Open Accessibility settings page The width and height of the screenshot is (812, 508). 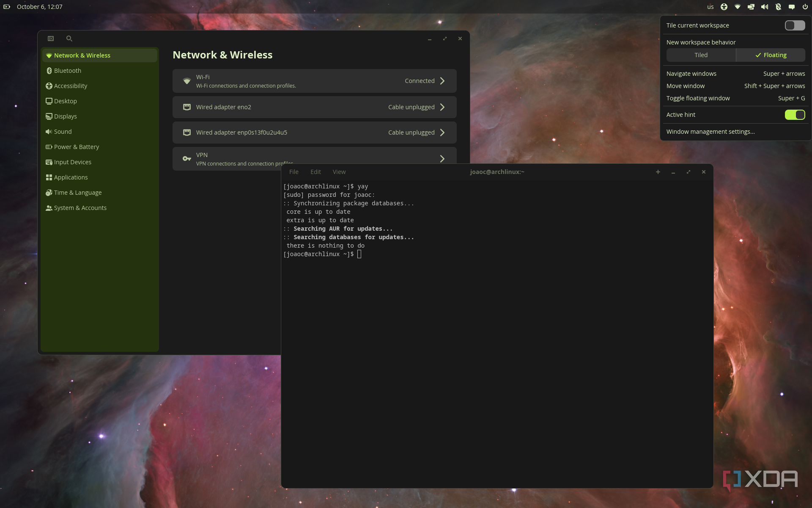[x=100, y=86]
